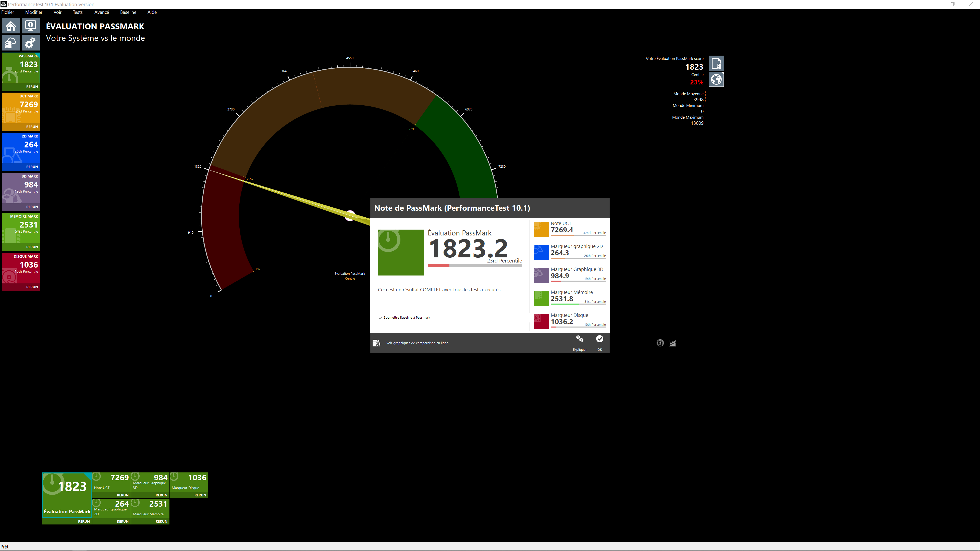The height and width of the screenshot is (551, 980).
Task: Switch to the gauge view icon
Action: (x=660, y=343)
